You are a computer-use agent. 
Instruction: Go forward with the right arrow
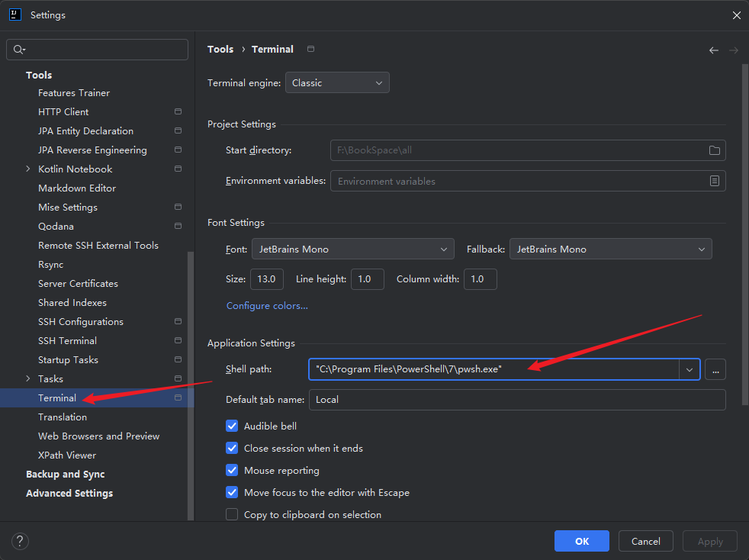[x=734, y=50]
